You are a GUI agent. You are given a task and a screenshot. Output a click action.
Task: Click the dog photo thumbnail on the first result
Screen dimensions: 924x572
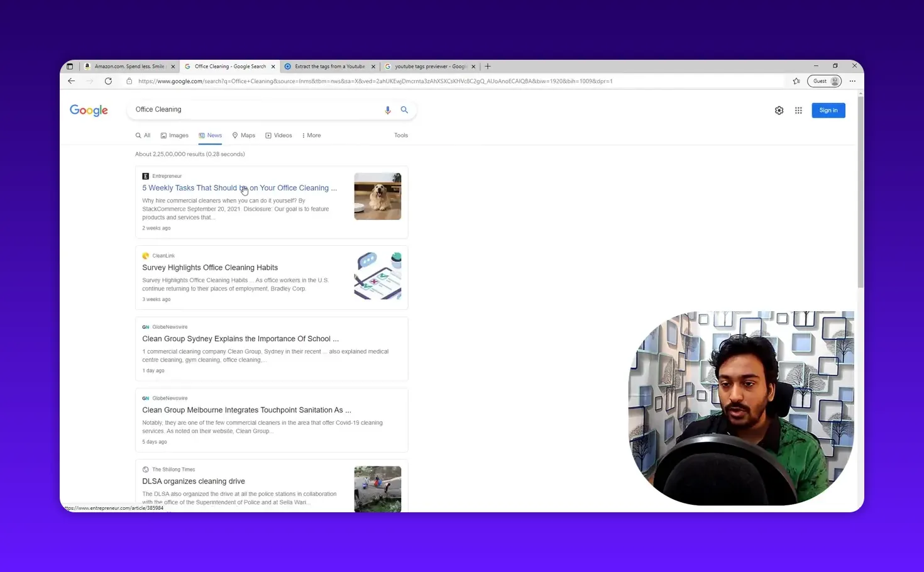(x=377, y=196)
